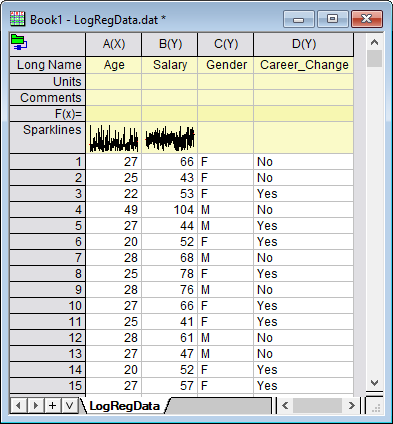
Task: Select the Long Name row label
Action: point(47,65)
